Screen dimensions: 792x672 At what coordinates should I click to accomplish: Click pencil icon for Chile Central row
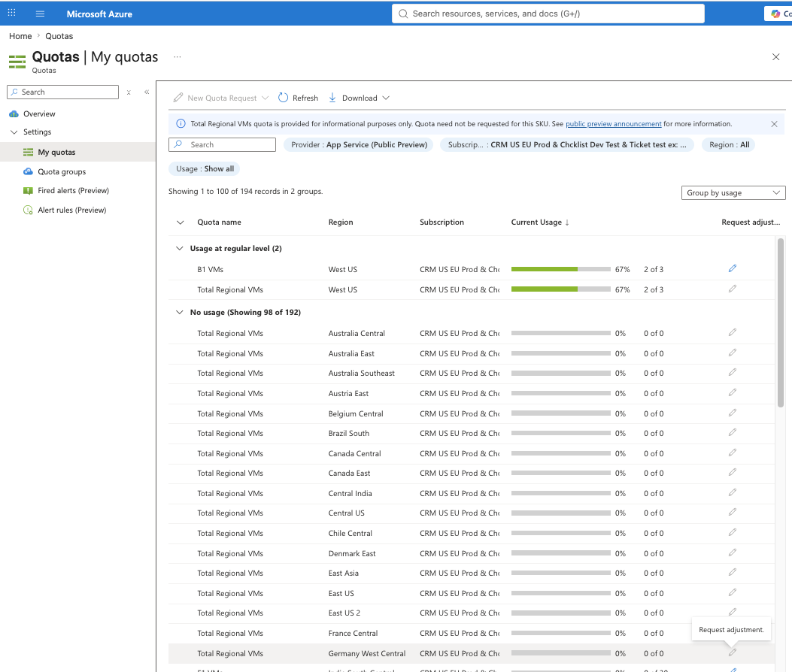(x=733, y=532)
